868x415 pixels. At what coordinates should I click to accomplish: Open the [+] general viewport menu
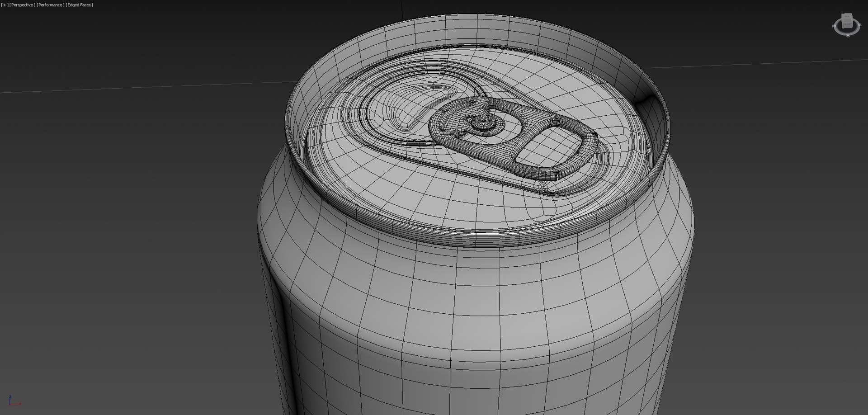(x=5, y=5)
